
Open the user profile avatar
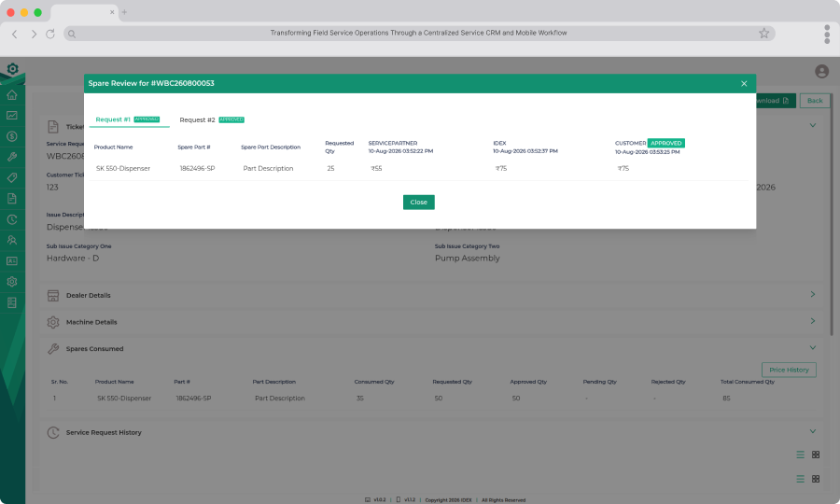(x=821, y=71)
